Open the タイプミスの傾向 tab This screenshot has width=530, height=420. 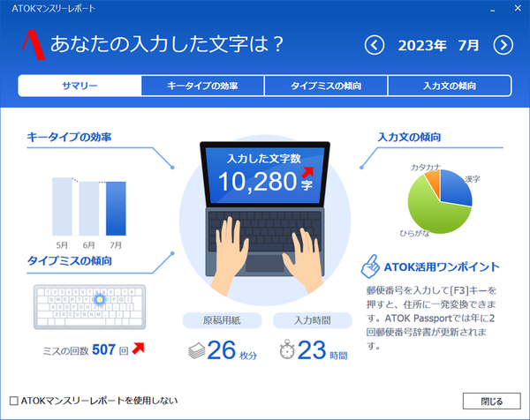pyautogui.click(x=326, y=86)
